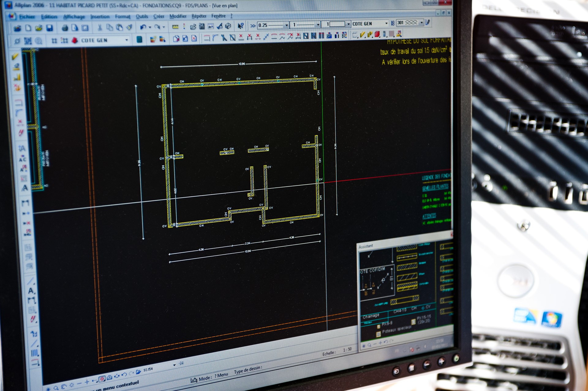Click the magnifier zoom icon in status bar
Image resolution: width=588 pixels, height=391 pixels.
pos(56,388)
